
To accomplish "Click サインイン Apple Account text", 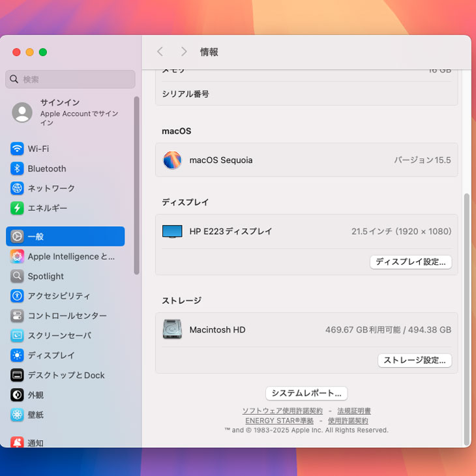I will 80,112.
